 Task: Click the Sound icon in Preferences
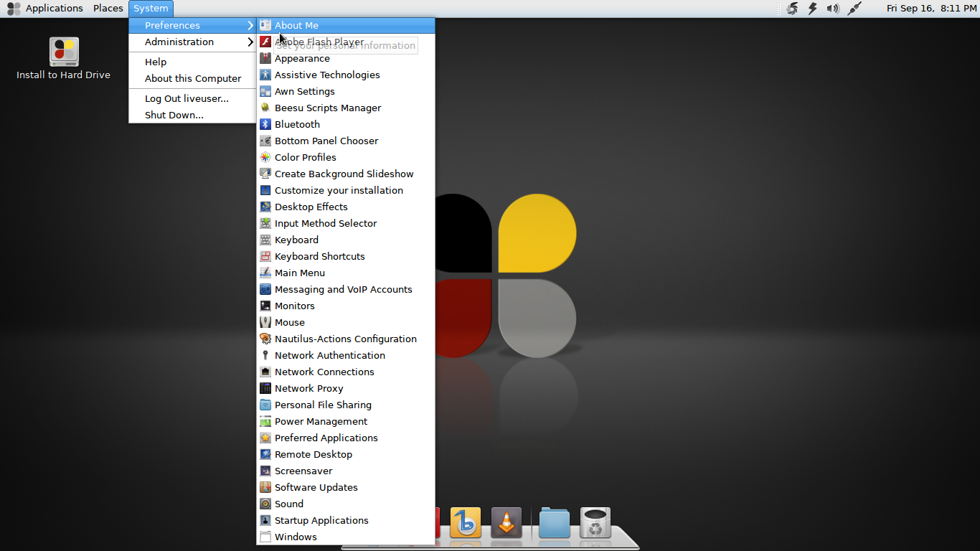pyautogui.click(x=265, y=504)
